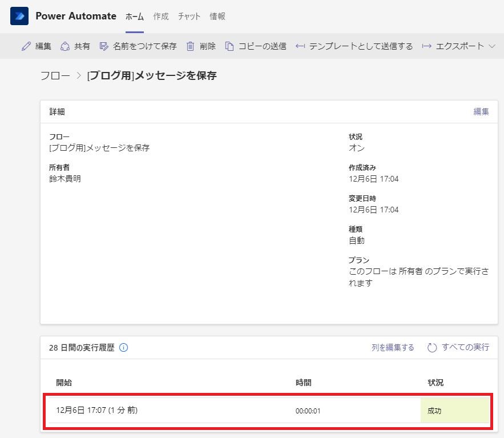Click the share icon beside 共有
Image resolution: width=504 pixels, height=438 pixels.
(65, 46)
